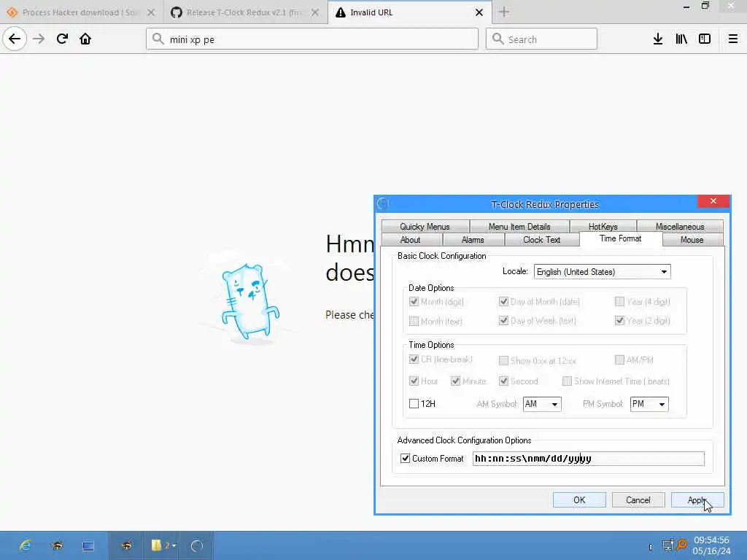The width and height of the screenshot is (747, 560).
Task: Toggle the sidebar view icon
Action: coord(705,39)
